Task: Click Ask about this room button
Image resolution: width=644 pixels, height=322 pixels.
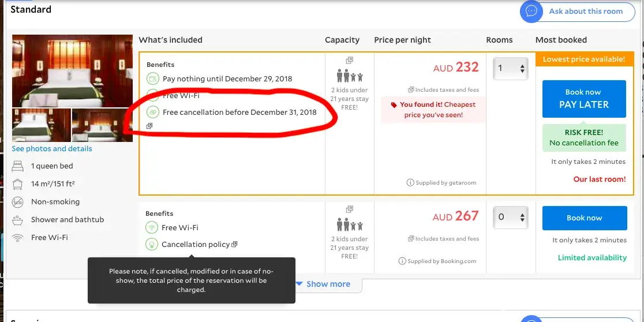Action: tap(585, 12)
